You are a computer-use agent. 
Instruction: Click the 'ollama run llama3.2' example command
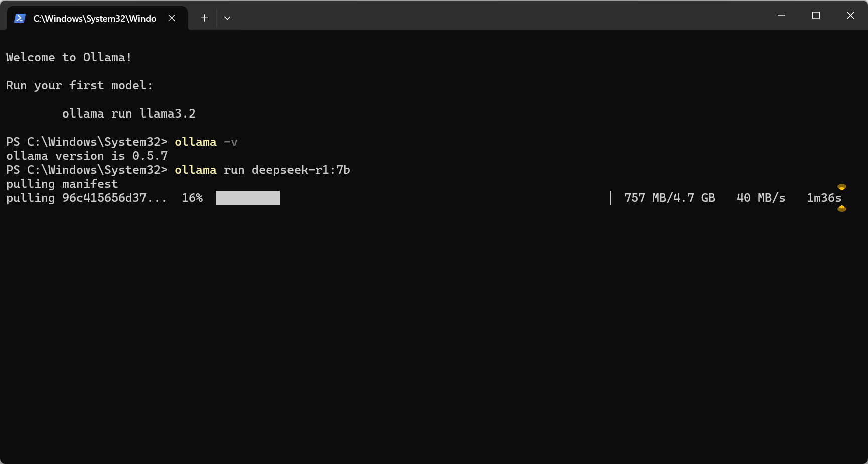click(129, 113)
